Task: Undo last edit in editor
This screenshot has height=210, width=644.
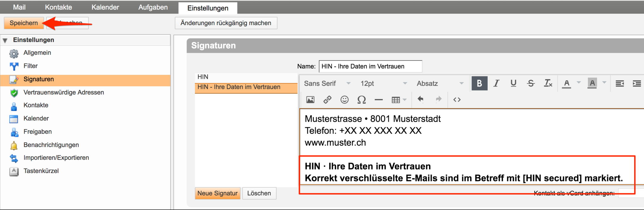Action: click(421, 99)
